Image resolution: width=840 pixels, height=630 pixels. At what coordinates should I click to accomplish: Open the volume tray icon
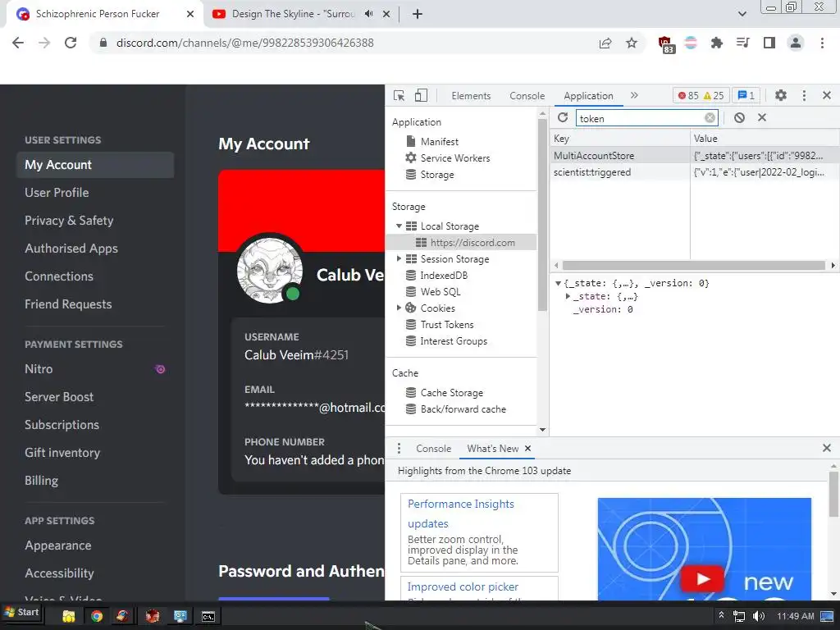point(759,616)
